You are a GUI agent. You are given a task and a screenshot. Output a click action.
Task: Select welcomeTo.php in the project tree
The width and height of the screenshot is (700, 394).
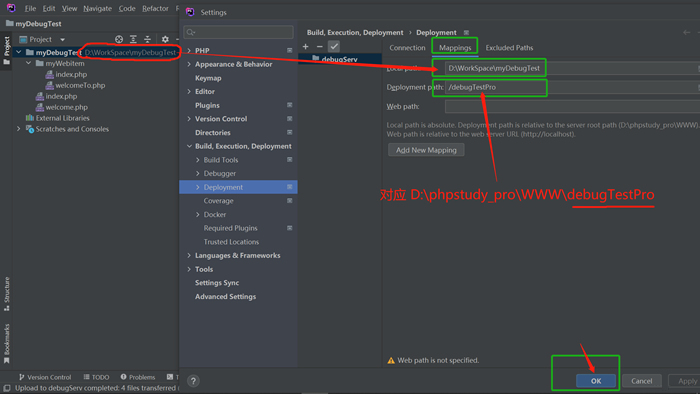point(80,85)
